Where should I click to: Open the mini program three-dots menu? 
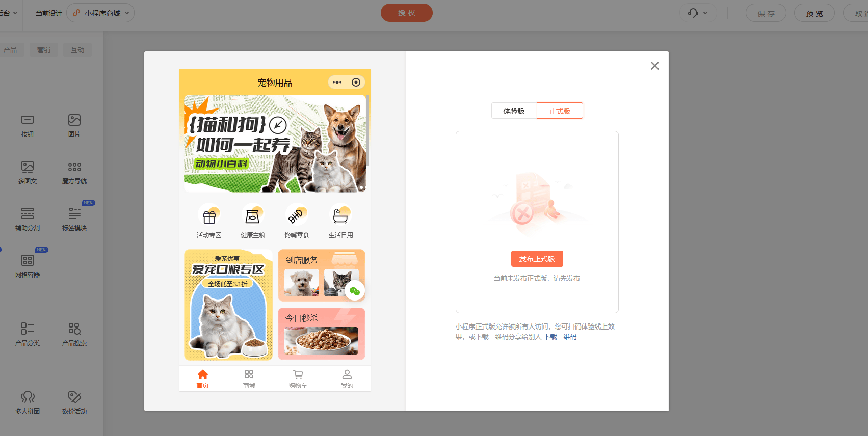pos(337,83)
